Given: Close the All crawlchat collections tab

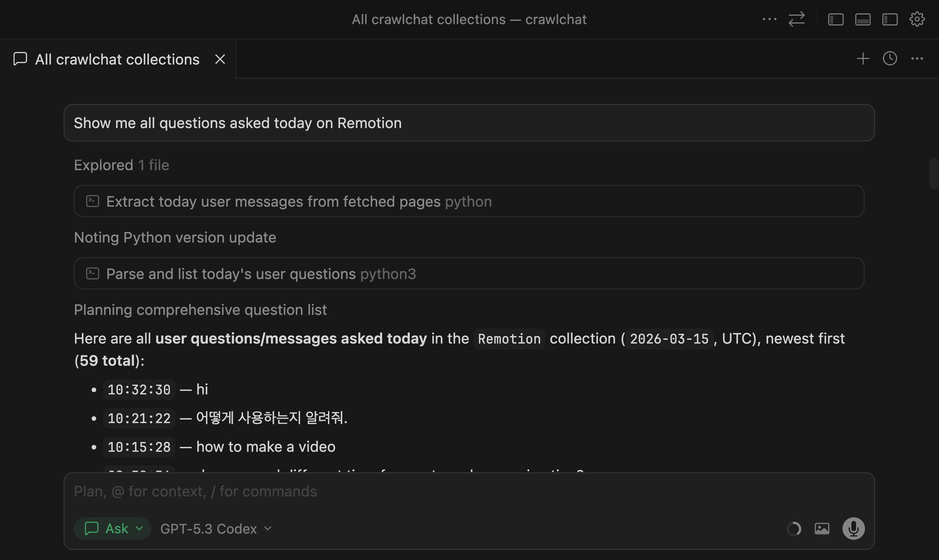Looking at the screenshot, I should 220,59.
